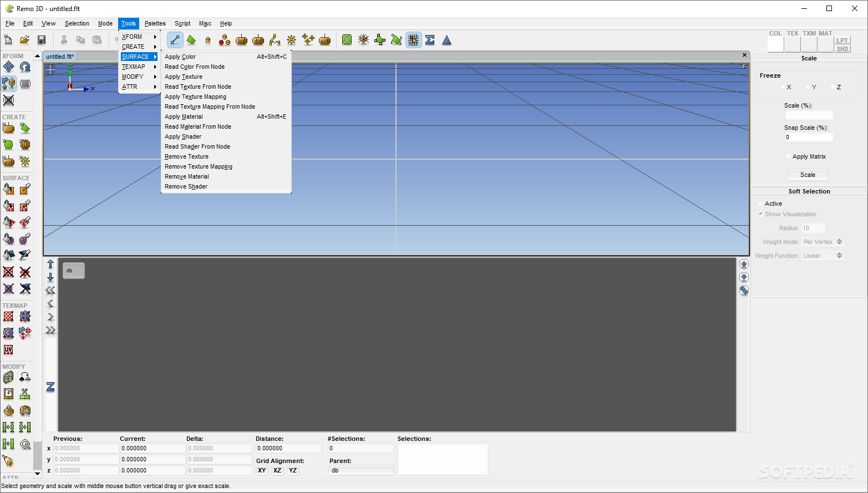868x493 pixels.
Task: Choose Apply Texture Mapping entry
Action: click(x=226, y=96)
